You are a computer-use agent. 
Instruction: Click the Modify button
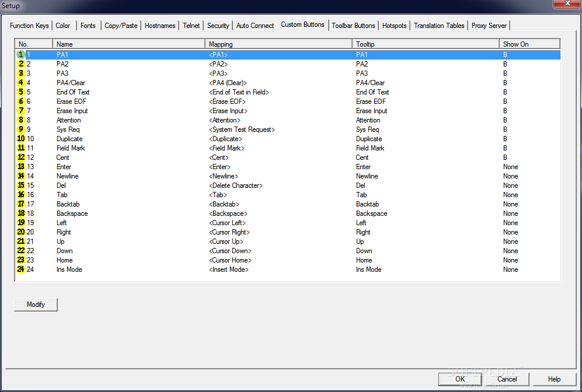[36, 304]
